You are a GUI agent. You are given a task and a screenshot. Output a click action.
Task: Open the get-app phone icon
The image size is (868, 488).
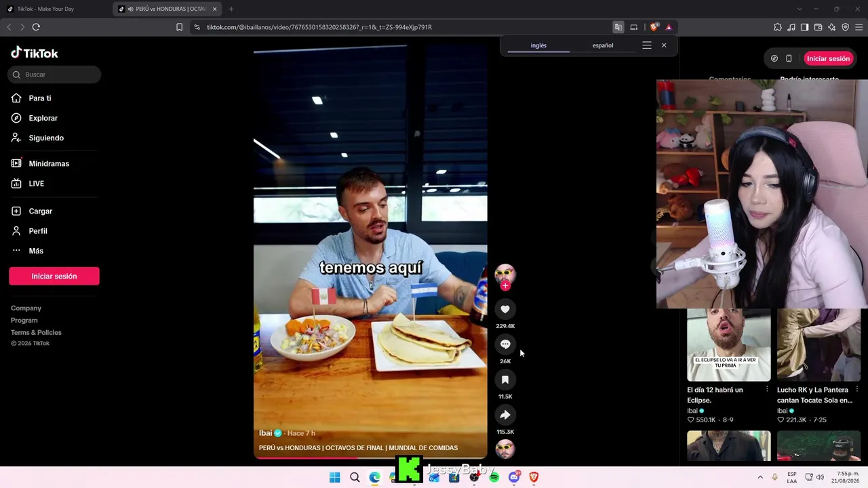click(789, 58)
